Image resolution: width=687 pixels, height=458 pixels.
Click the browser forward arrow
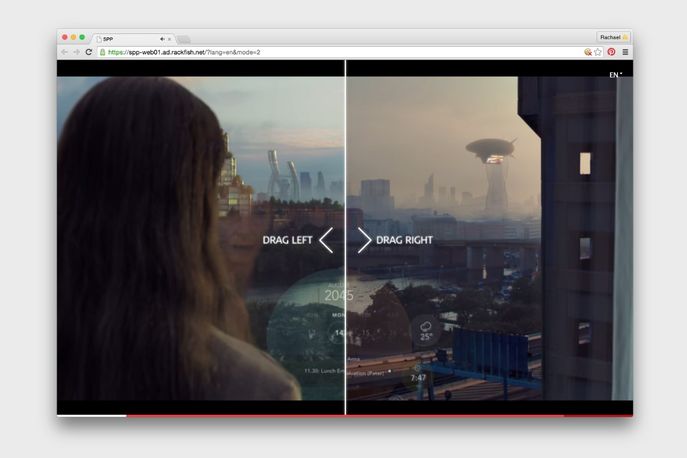point(77,51)
